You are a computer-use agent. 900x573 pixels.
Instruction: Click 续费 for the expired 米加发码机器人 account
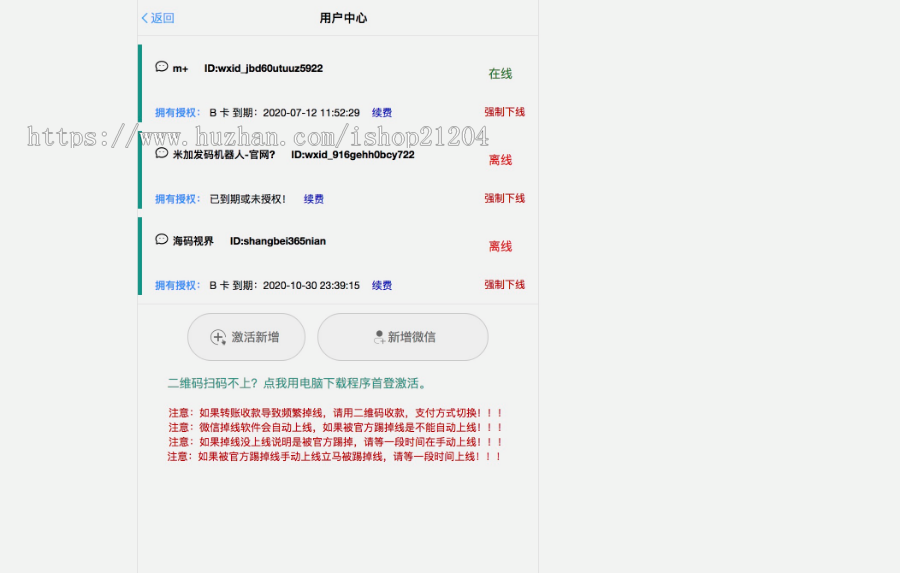coord(313,199)
